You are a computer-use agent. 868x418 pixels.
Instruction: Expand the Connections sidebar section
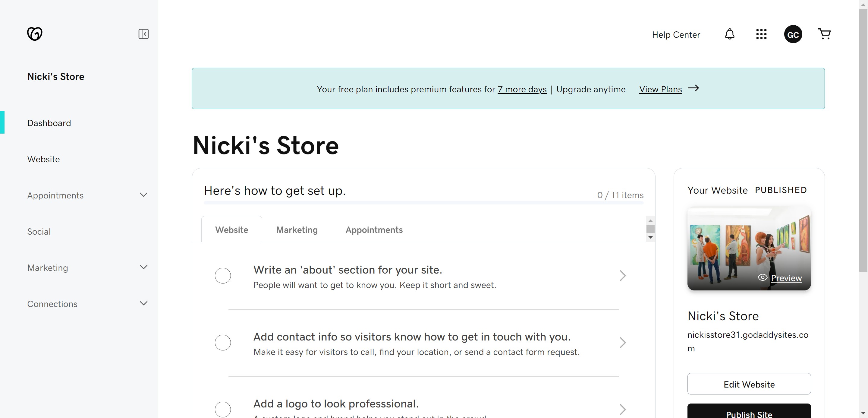143,303
